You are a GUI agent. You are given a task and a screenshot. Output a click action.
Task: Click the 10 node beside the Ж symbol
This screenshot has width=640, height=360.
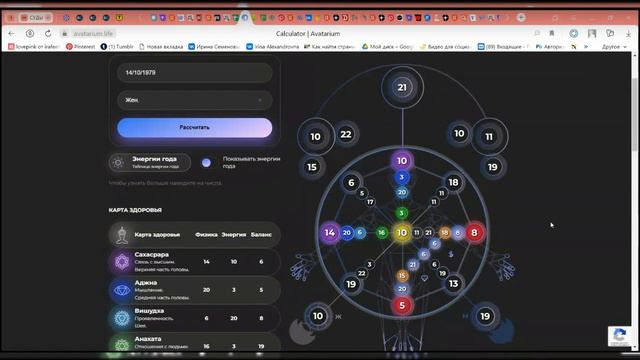pos(318,316)
